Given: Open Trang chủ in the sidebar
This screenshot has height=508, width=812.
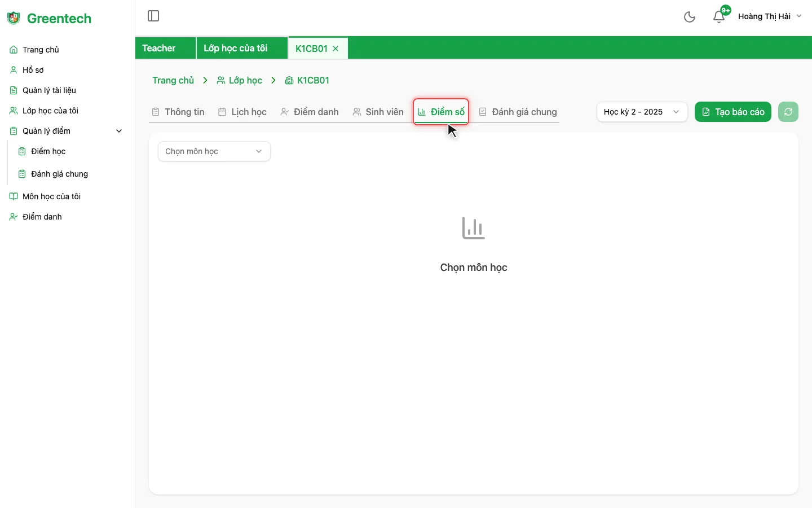Looking at the screenshot, I should 41,50.
